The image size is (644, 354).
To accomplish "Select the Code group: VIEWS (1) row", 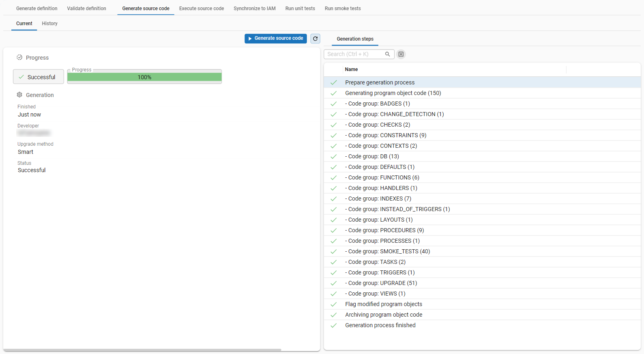I will tap(482, 294).
